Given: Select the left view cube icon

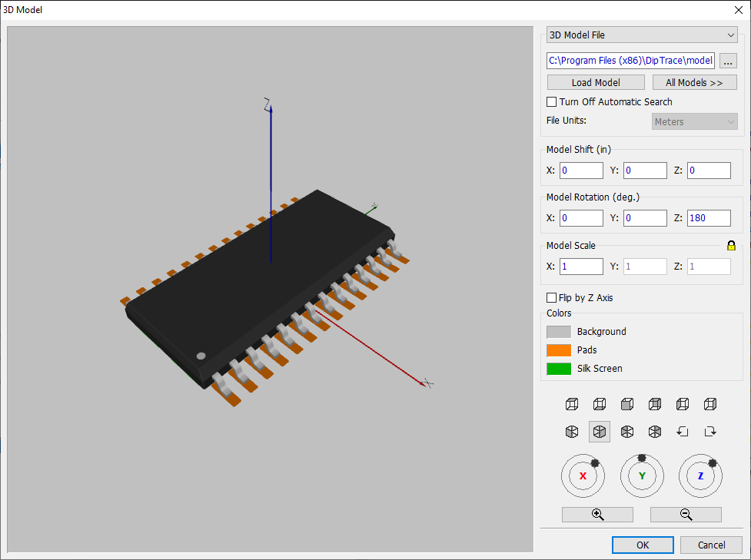Looking at the screenshot, I should (x=683, y=404).
